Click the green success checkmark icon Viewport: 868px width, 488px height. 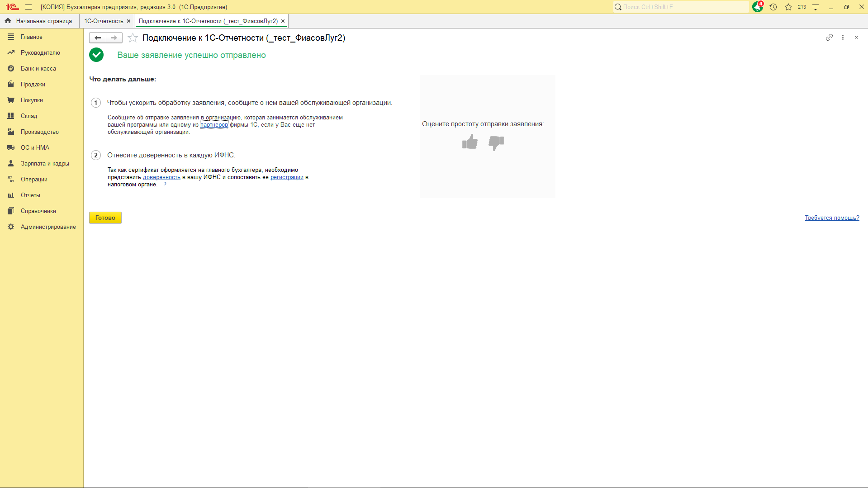click(96, 55)
